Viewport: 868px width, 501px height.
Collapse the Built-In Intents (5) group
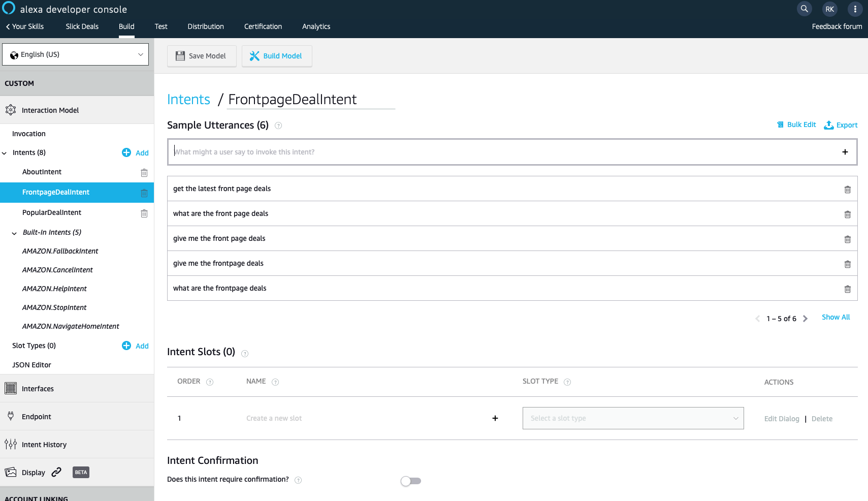tap(14, 233)
